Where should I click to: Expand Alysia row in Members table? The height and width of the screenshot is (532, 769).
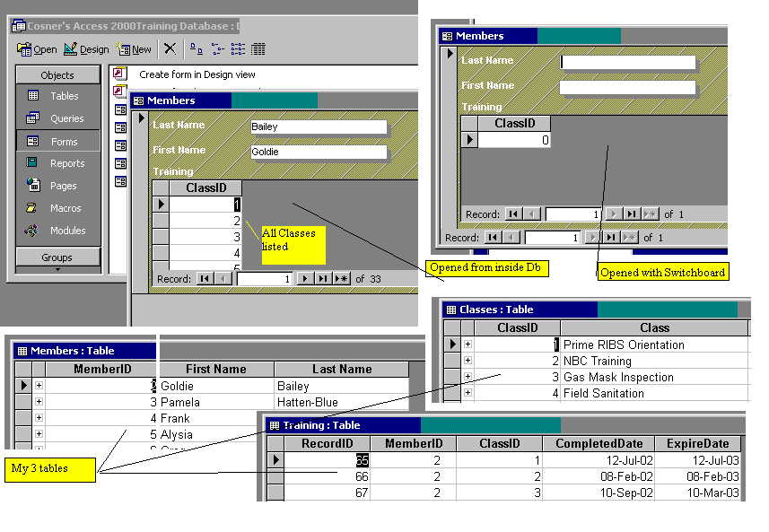(39, 434)
